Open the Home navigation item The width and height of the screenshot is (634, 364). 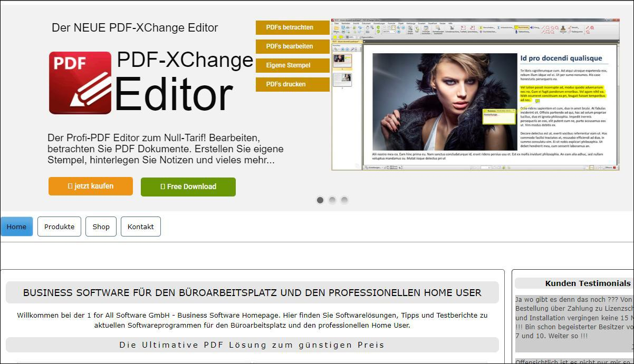pos(16,227)
